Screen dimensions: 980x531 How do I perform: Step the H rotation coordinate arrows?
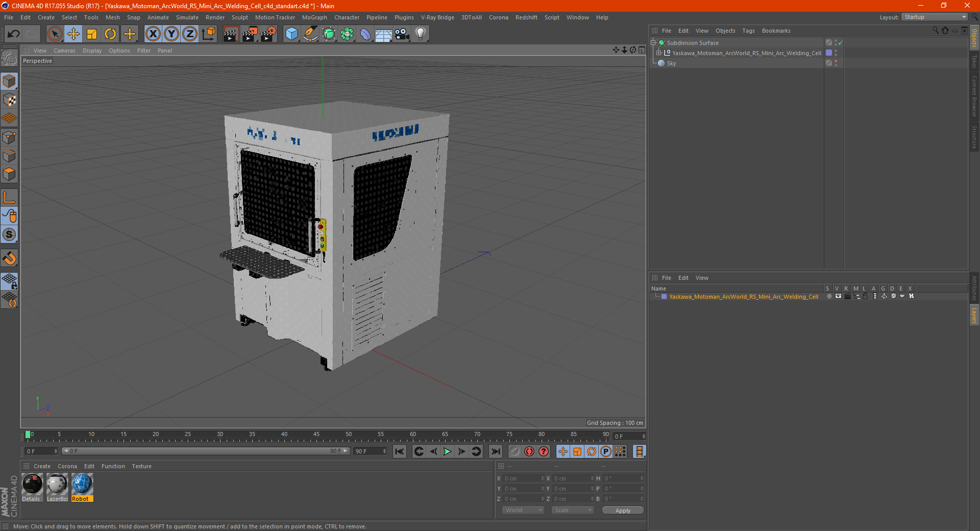pyautogui.click(x=642, y=478)
